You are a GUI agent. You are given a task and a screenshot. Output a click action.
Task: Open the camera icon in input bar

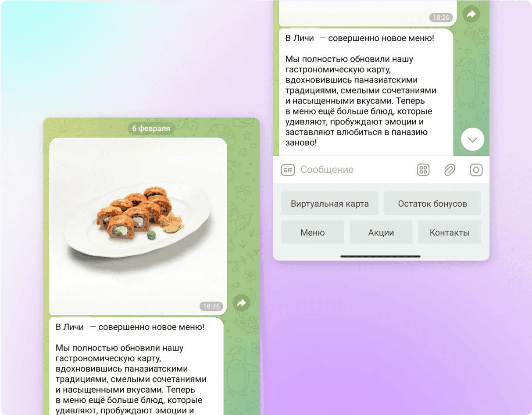coord(476,170)
